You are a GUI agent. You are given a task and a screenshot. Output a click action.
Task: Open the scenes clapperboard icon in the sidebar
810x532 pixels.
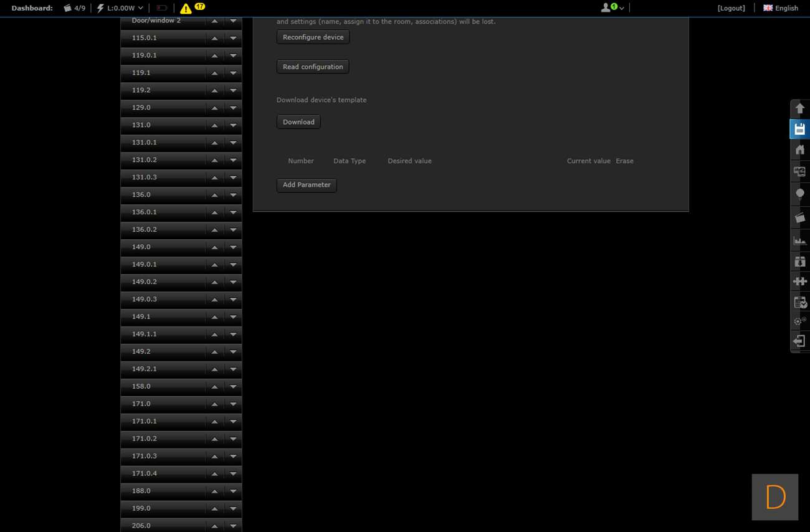point(800,217)
